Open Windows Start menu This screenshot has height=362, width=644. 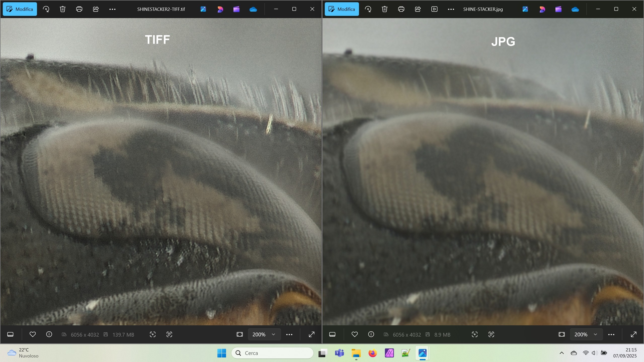pyautogui.click(x=222, y=353)
